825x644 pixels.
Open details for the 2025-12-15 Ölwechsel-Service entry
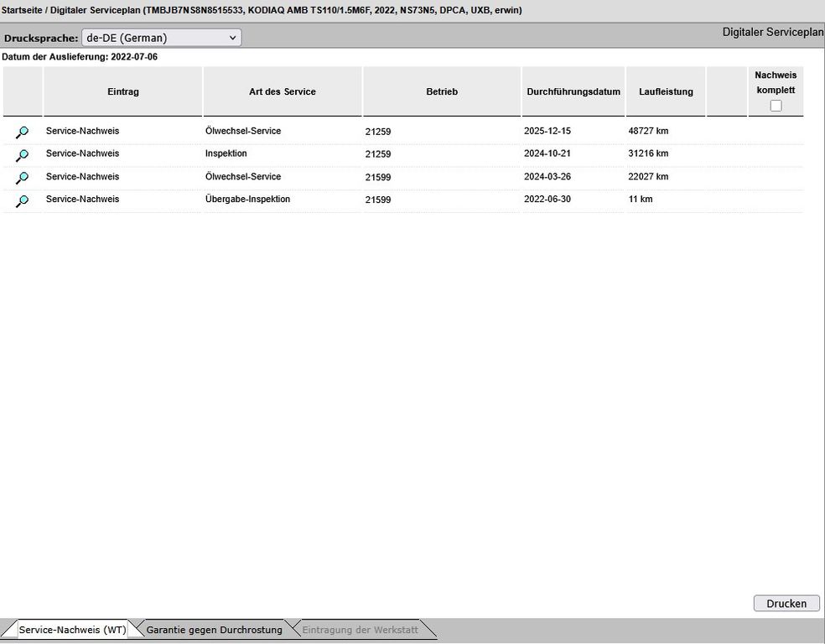pos(23,132)
